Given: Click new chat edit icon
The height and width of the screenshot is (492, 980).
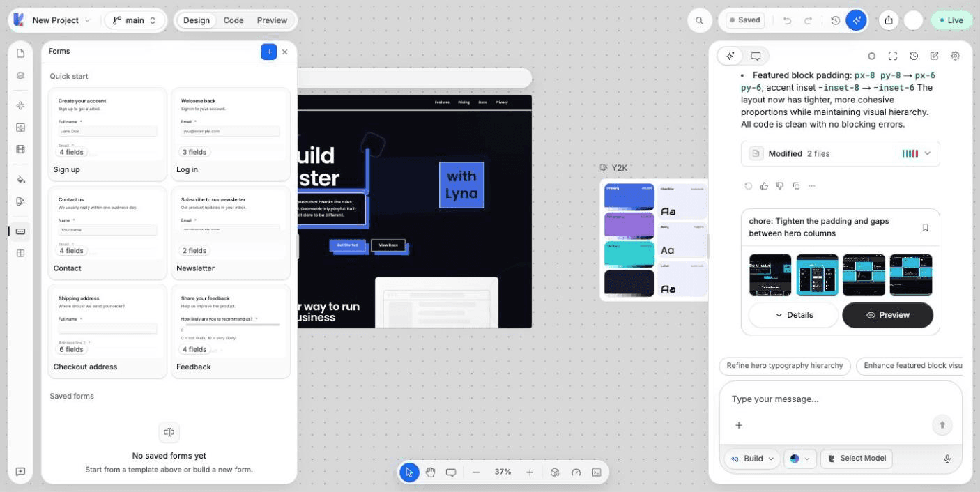Looking at the screenshot, I should 935,56.
